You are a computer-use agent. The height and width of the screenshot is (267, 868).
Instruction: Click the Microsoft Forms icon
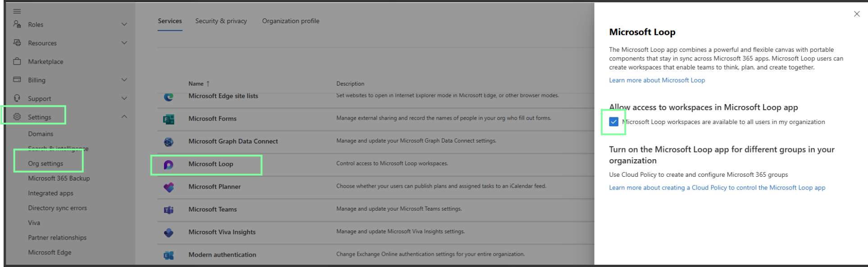click(x=168, y=119)
